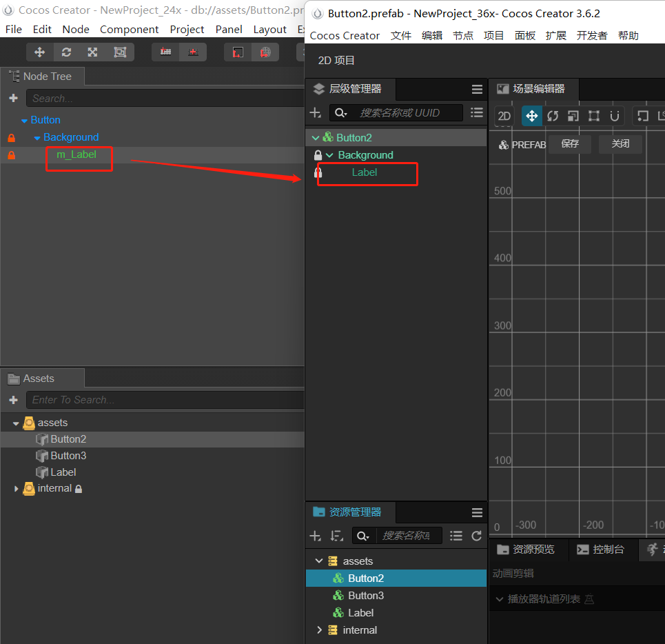Image resolution: width=665 pixels, height=644 pixels.
Task: Unlock the Background node in 层级管理器
Action: 318,154
